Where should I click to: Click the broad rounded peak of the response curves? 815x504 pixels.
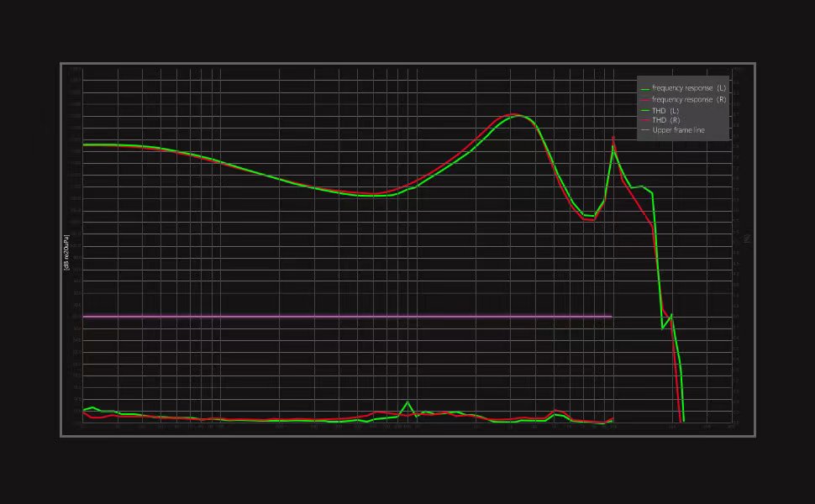pos(516,115)
